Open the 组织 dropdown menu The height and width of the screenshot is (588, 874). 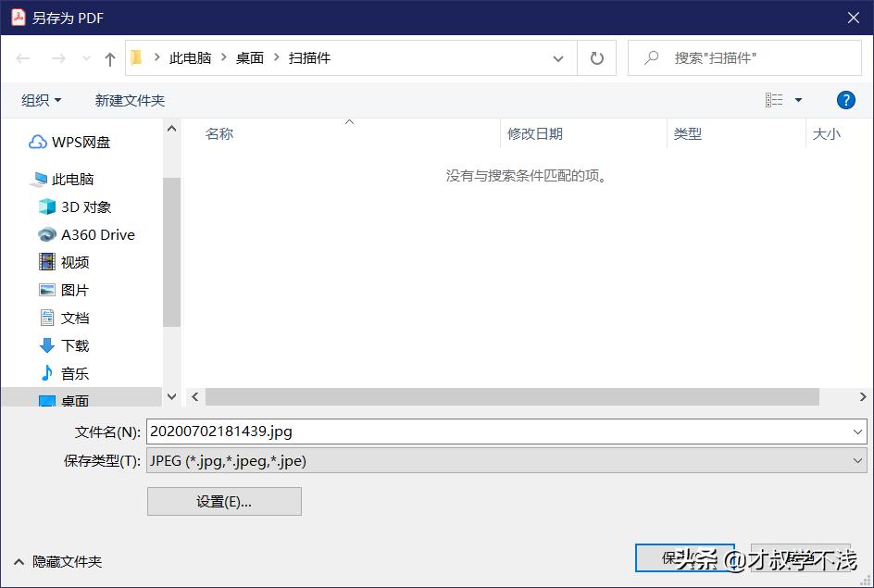(x=40, y=99)
